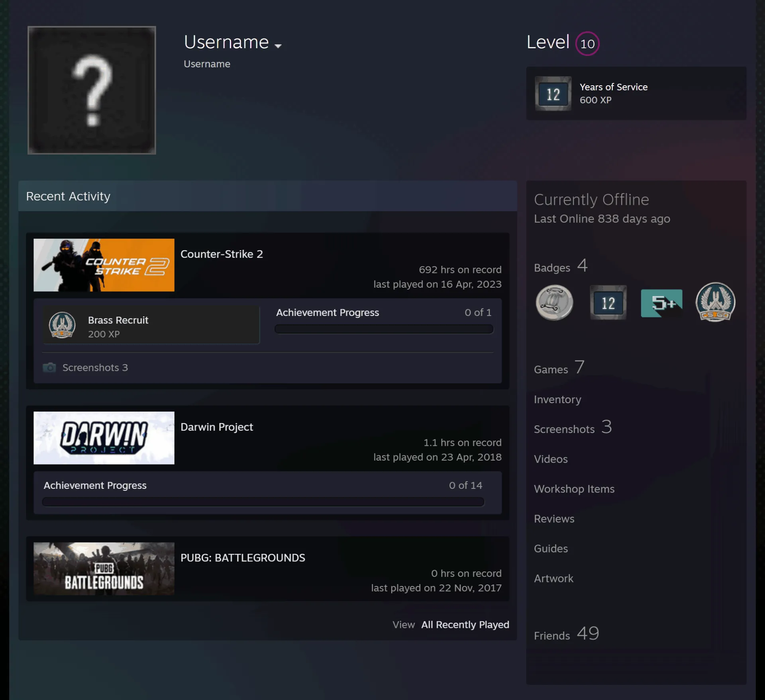Select the Username display name heading
Screen dimensions: 765x700
click(226, 42)
